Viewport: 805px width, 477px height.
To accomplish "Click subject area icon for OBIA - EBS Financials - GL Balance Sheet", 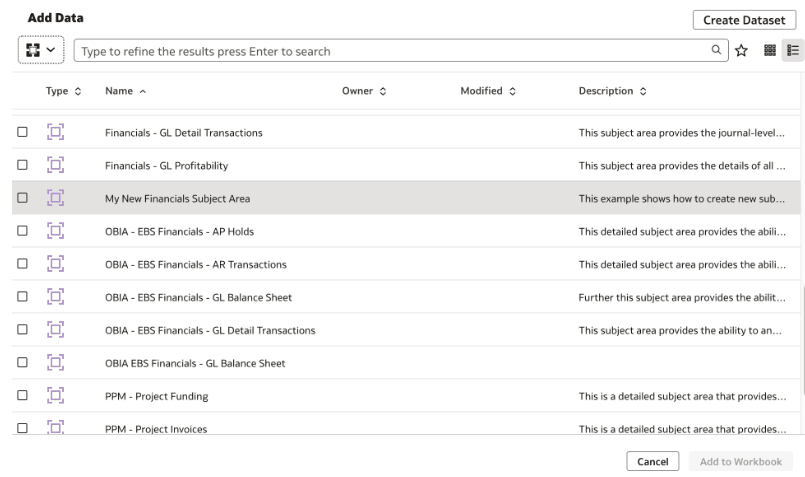I will pyautogui.click(x=55, y=296).
